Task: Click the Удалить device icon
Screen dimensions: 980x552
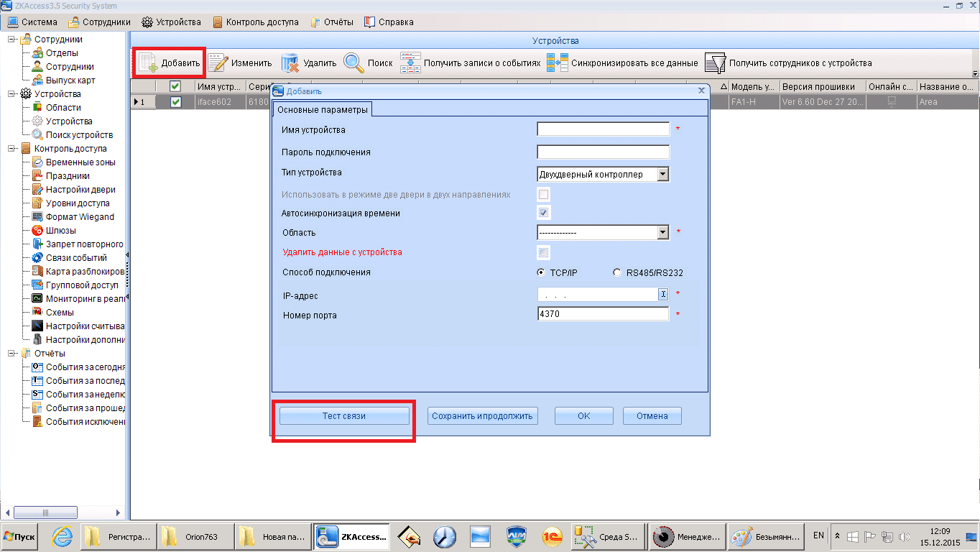Action: (290, 63)
